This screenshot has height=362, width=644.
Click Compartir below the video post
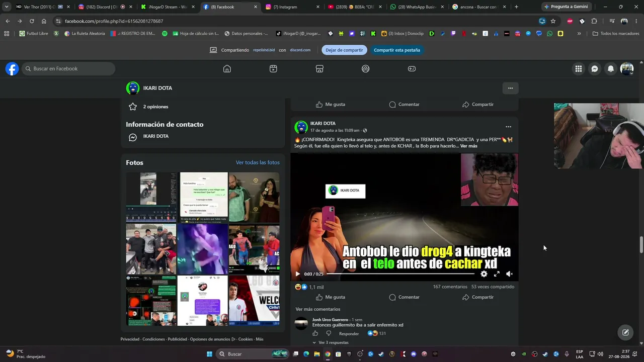point(478,297)
